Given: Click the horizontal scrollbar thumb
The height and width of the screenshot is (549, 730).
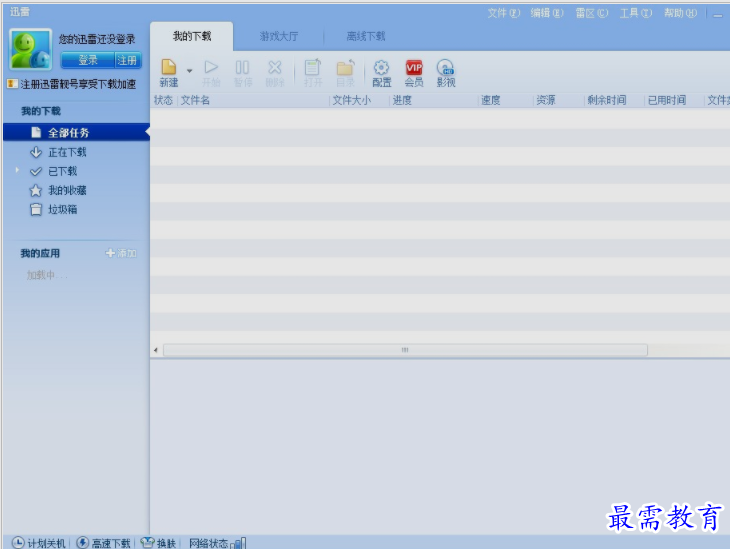Looking at the screenshot, I should (x=405, y=350).
